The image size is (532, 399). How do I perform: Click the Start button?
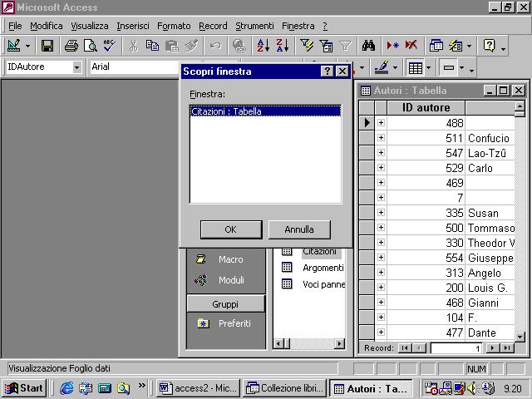[23, 388]
